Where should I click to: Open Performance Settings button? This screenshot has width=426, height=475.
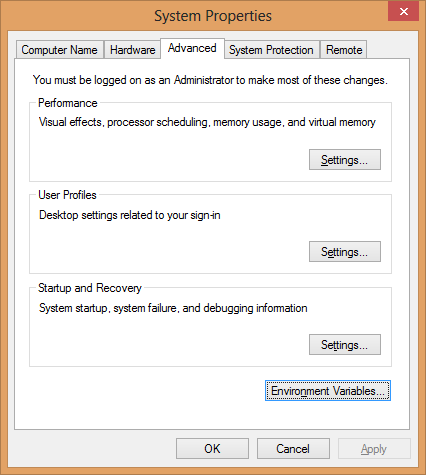[x=345, y=160]
